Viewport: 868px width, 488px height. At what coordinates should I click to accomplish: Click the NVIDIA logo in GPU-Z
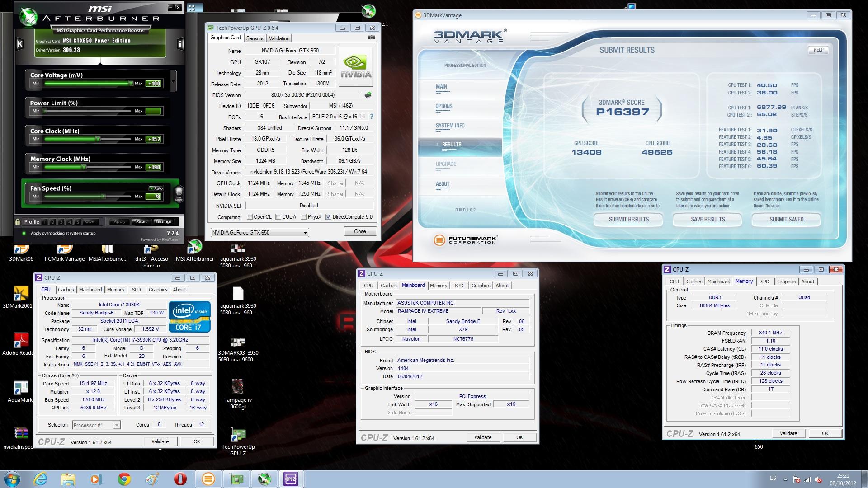click(356, 67)
